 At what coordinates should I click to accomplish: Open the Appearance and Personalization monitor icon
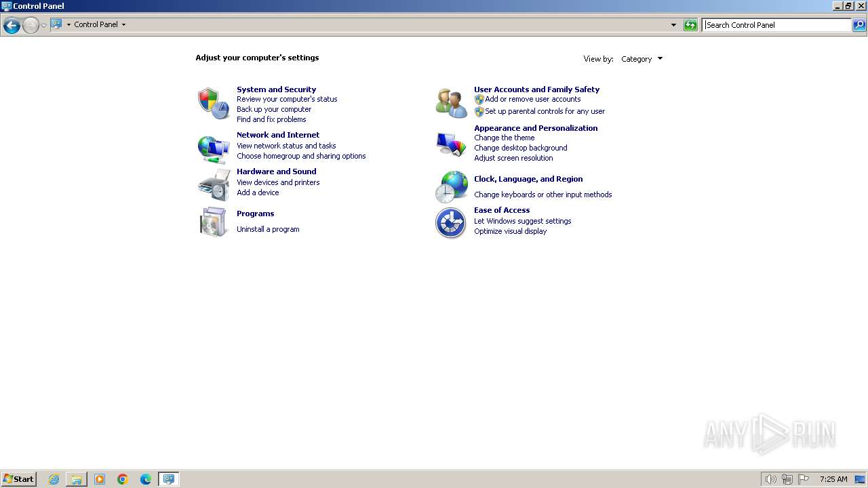451,143
